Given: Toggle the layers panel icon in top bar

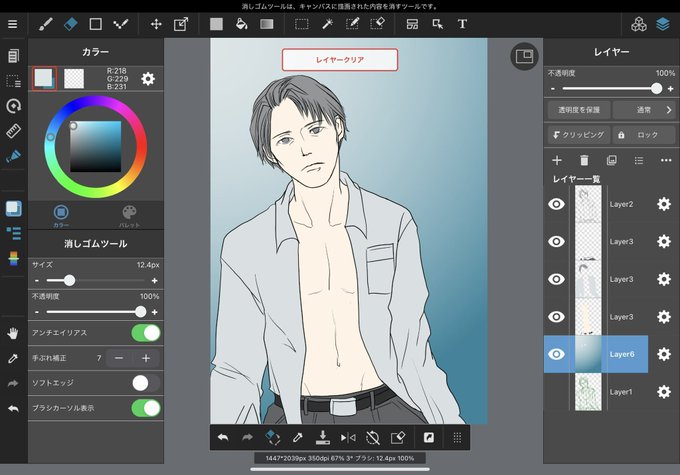Looking at the screenshot, I should pos(663,24).
